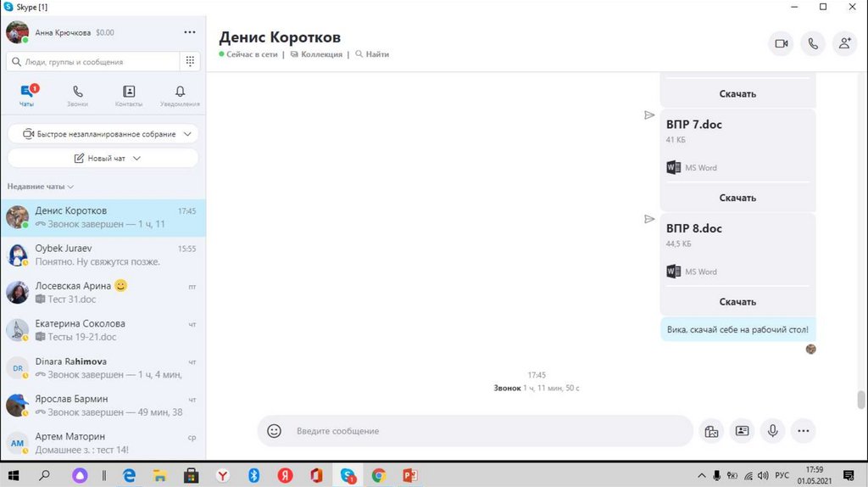868x487 pixels.
Task: Open the dial pad next to search
Action: [191, 62]
